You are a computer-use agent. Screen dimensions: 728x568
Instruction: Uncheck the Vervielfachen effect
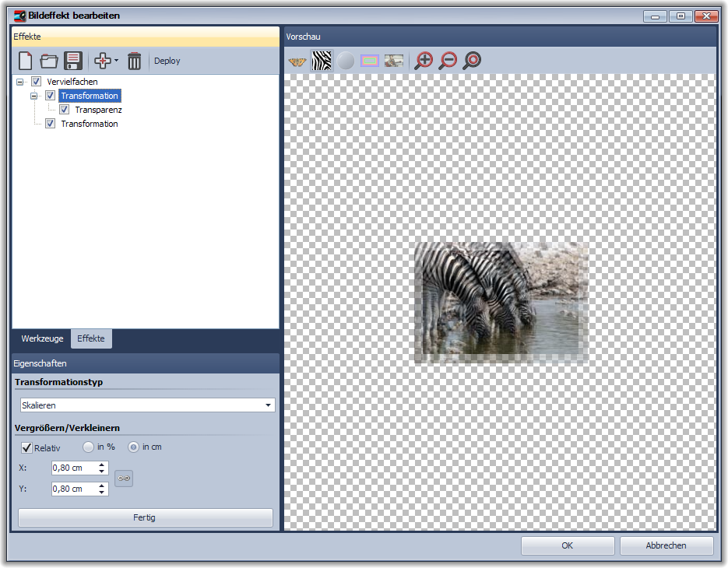click(36, 81)
